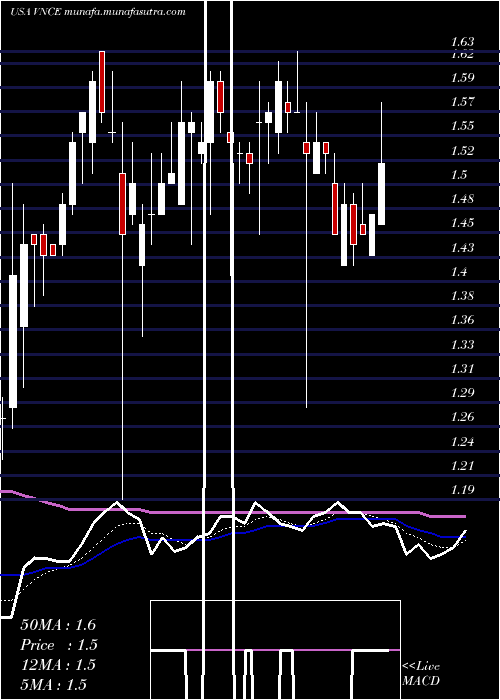Image resolution: width=500 pixels, height=700 pixels.
Task: Click the large white candlestick at the far left
Action: 13,341
